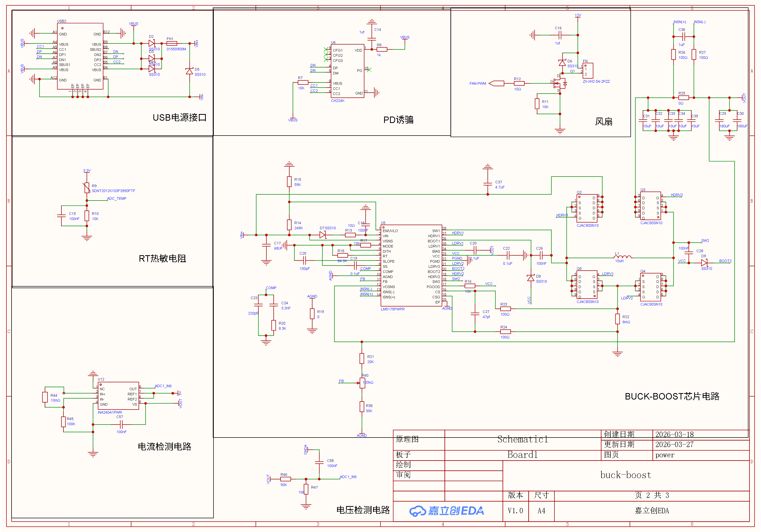Select the CH224K chip U4
This screenshot has height=532, width=761.
[x=347, y=71]
